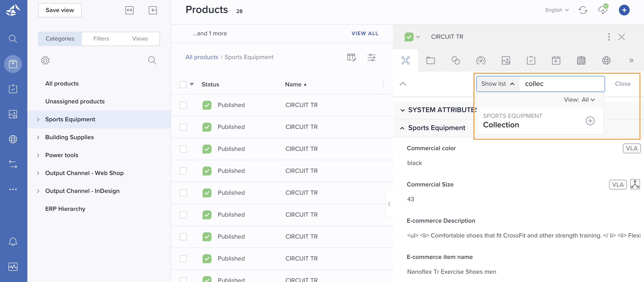Screen dimensions: 644x282
Task: Select the second CIRCUIT TR row checkbox
Action: 183,127
